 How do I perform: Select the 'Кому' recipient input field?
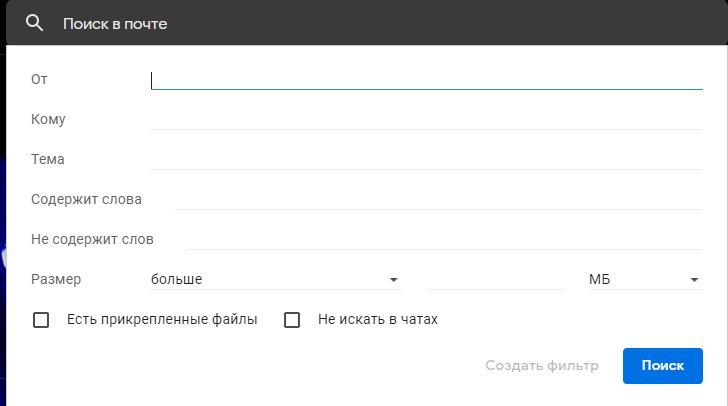[x=427, y=119]
